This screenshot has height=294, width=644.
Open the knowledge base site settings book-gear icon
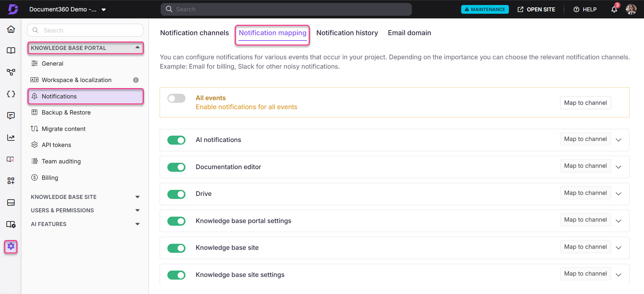point(11,224)
